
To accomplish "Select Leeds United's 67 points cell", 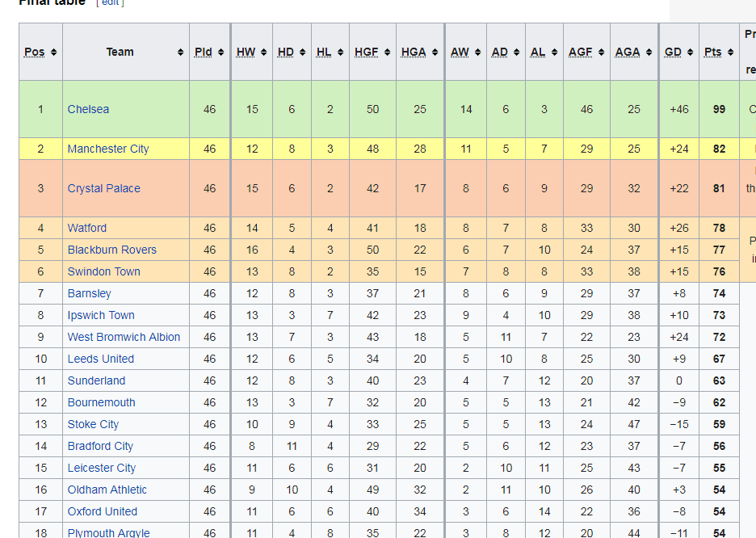I will [719, 359].
